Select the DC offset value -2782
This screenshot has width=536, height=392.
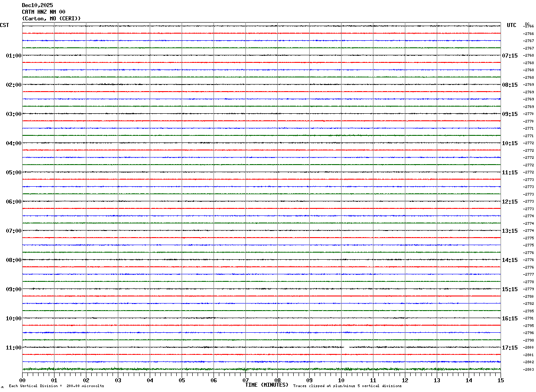click(x=529, y=304)
